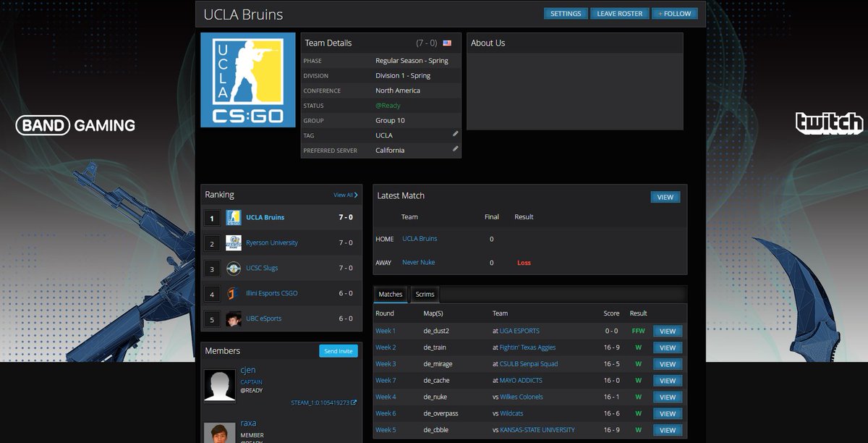The height and width of the screenshot is (443, 868).
Task: Open the Band Gaming sponsor logo
Action: coord(75,126)
